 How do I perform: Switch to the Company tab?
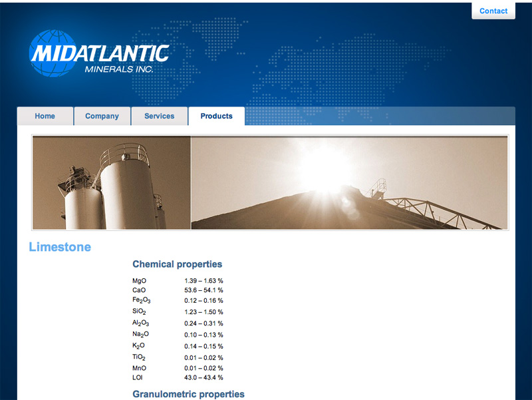pos(102,116)
